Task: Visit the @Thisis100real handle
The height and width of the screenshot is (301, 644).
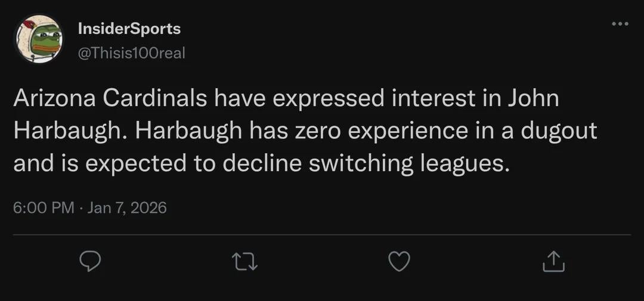Action: point(132,53)
